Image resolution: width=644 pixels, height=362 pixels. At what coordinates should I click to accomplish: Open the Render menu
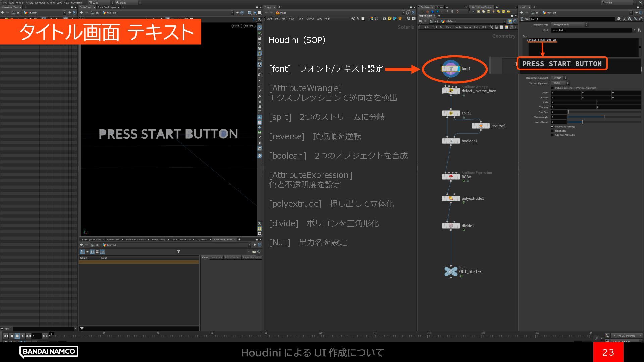(x=20, y=2)
